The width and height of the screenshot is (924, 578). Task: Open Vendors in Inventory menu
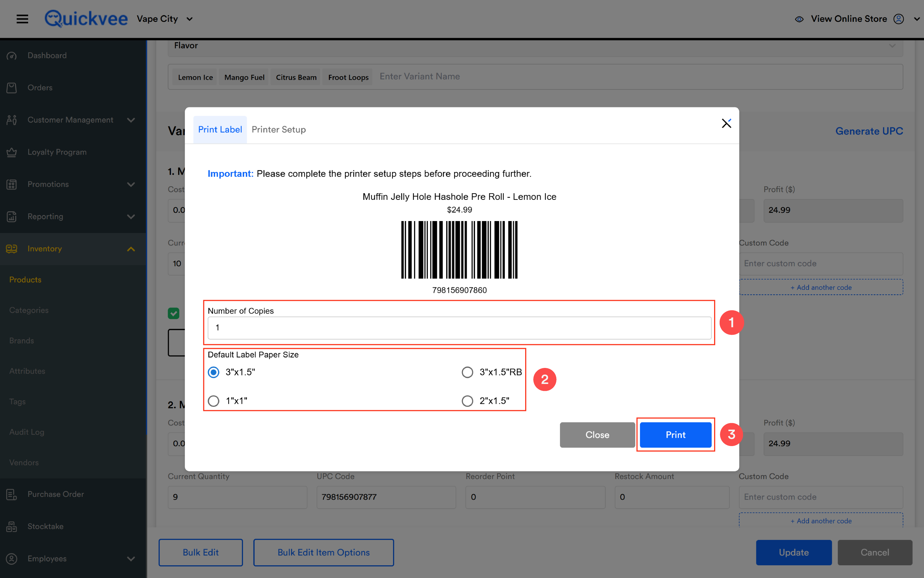[24, 462]
